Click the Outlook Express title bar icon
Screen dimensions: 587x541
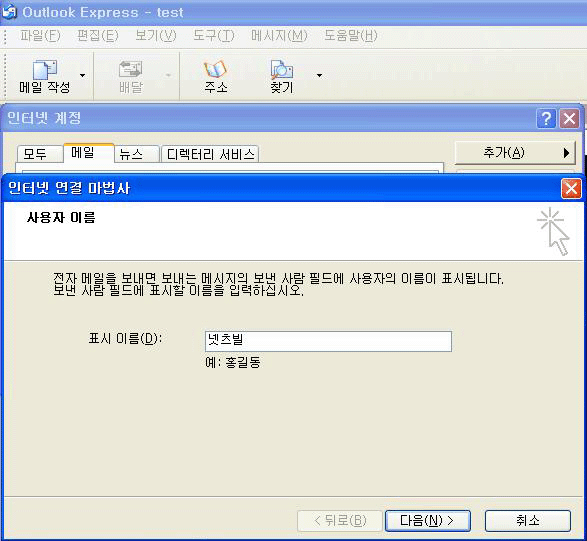pyautogui.click(x=9, y=12)
